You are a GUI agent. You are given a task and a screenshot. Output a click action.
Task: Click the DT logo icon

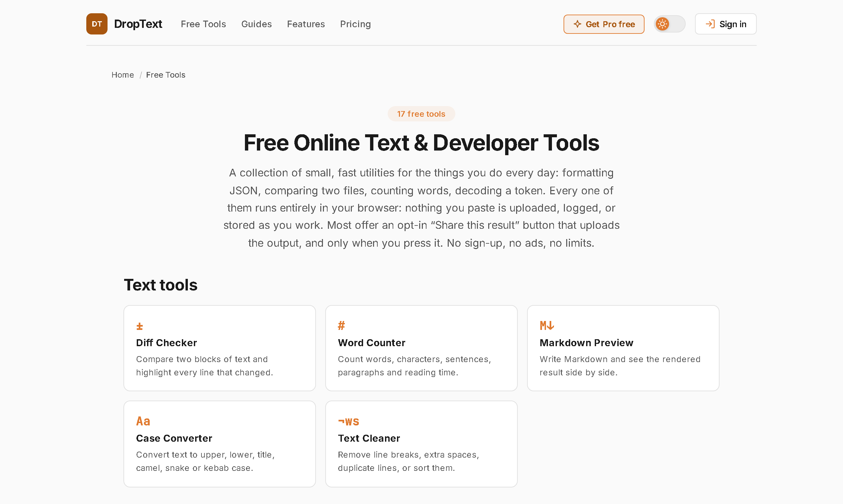point(97,24)
